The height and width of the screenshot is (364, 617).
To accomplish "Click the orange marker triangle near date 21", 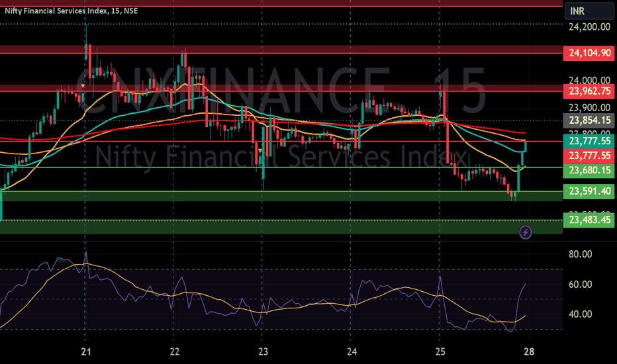I will (x=83, y=85).
